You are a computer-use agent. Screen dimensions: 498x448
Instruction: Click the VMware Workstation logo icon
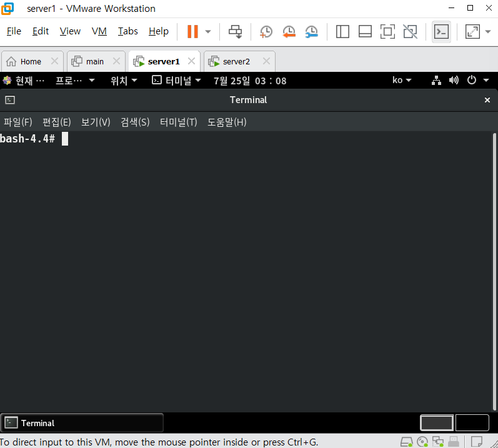coord(7,8)
